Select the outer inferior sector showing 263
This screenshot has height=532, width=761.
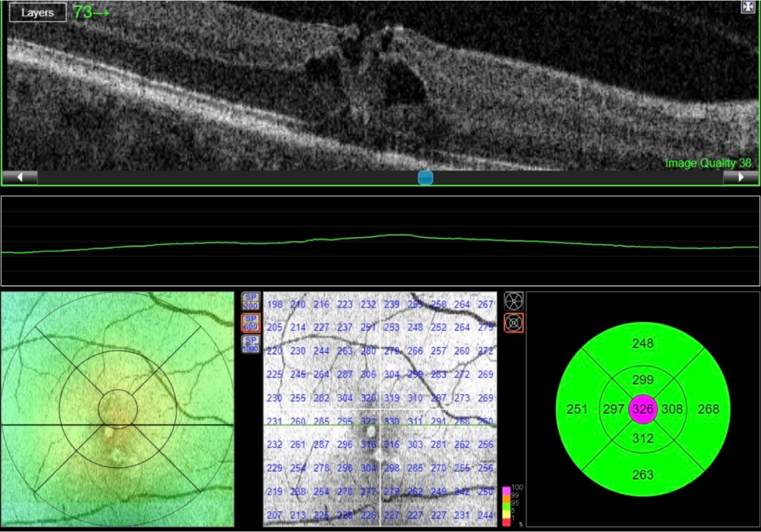pos(643,474)
